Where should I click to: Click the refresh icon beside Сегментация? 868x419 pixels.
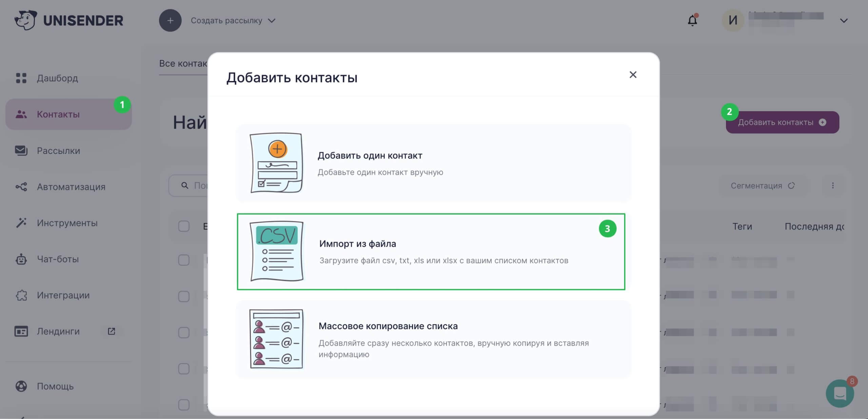click(x=791, y=186)
